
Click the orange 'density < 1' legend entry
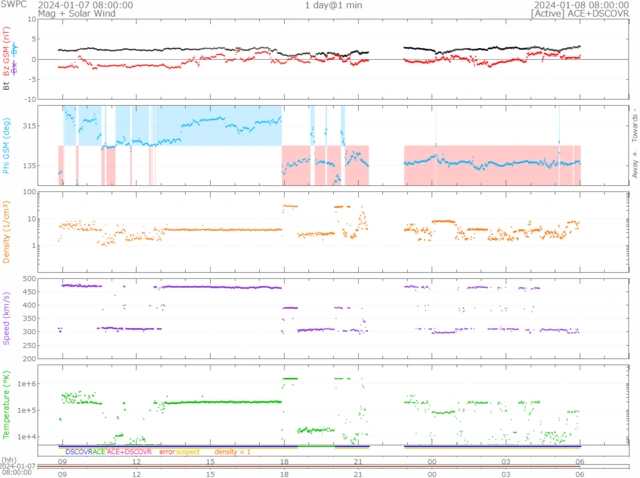[232, 452]
